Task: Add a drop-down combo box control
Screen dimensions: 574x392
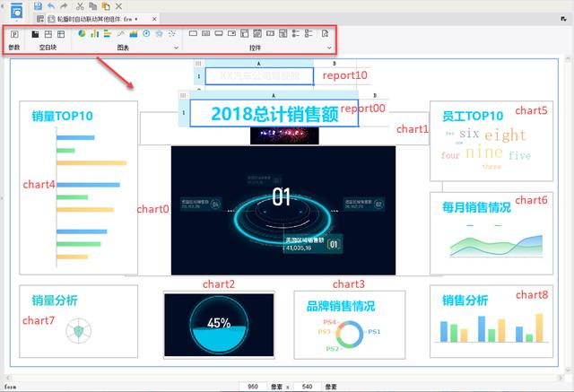Action: pyautogui.click(x=231, y=33)
